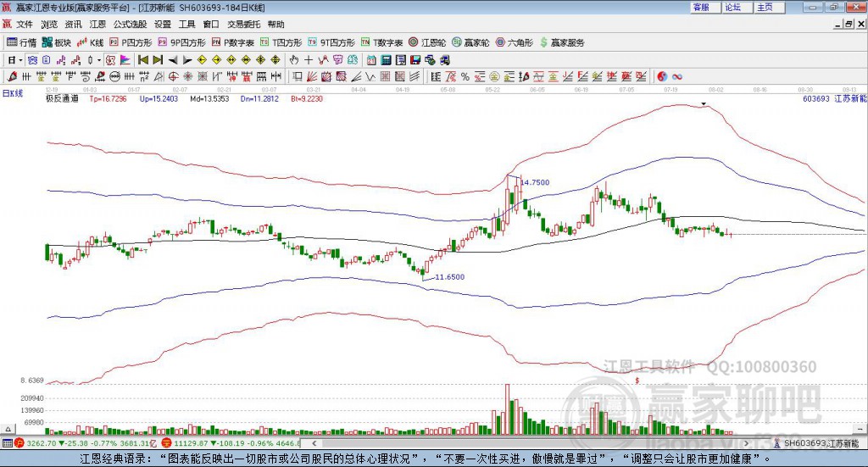Expand the 日 period dropdown
Viewport: 868px width, 467px height.
20,60
